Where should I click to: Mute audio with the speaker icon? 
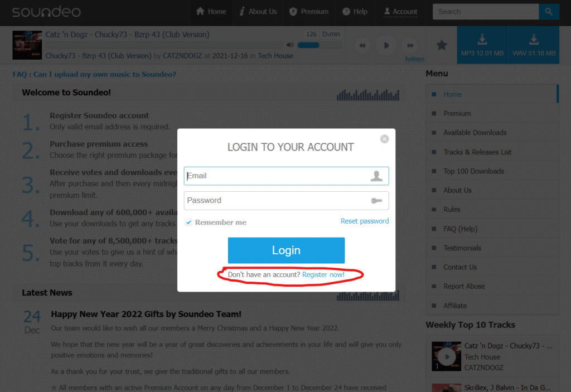(290, 45)
